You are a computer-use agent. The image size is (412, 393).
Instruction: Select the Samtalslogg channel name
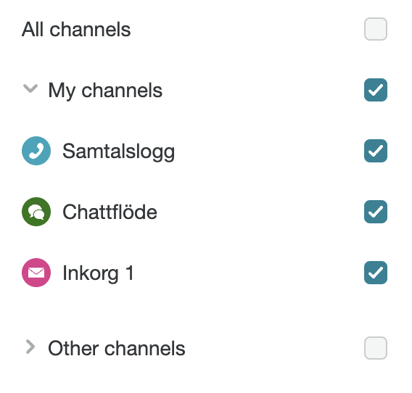point(119,152)
